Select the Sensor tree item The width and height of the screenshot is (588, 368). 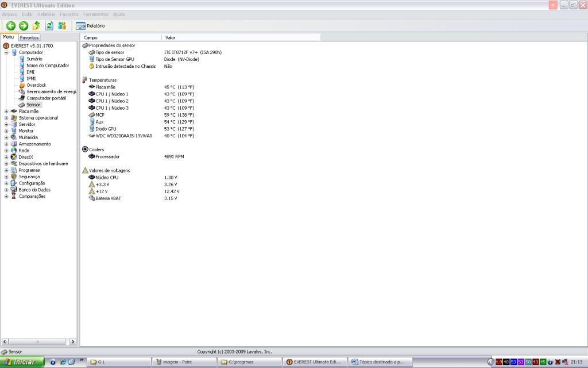coord(33,105)
